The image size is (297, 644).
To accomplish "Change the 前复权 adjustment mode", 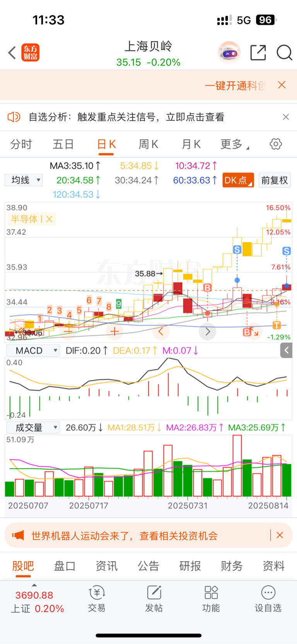I will coord(275,180).
